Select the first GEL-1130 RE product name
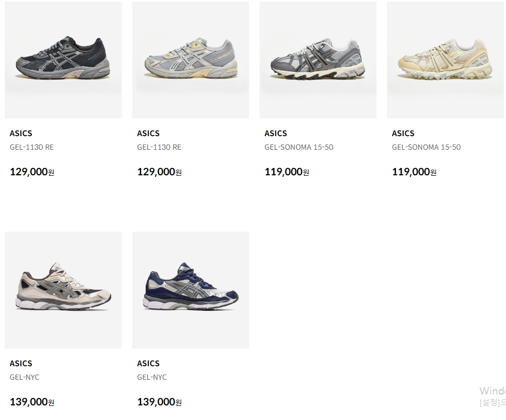This screenshot has height=420, width=506. click(32, 147)
